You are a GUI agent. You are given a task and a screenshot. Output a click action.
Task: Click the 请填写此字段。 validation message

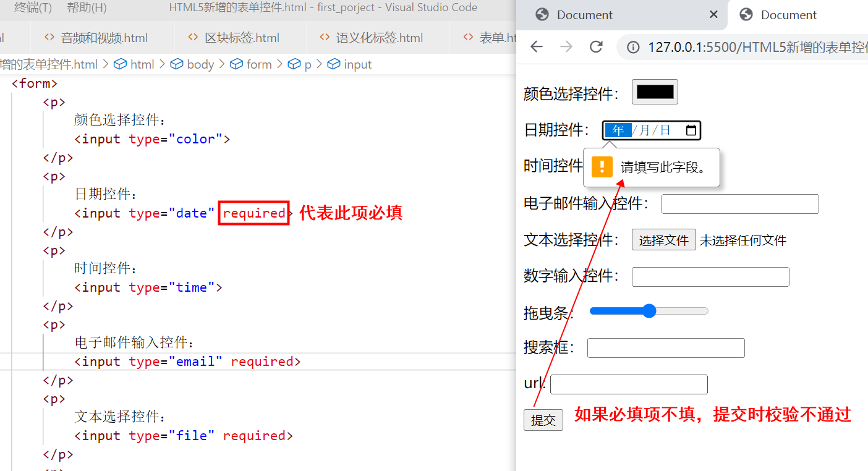pos(664,167)
